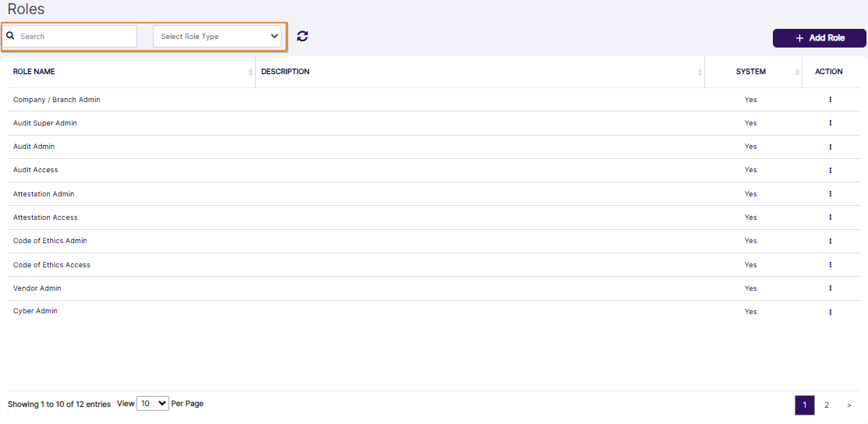
Task: Open the per-page entries view dropdown
Action: pyautogui.click(x=153, y=404)
